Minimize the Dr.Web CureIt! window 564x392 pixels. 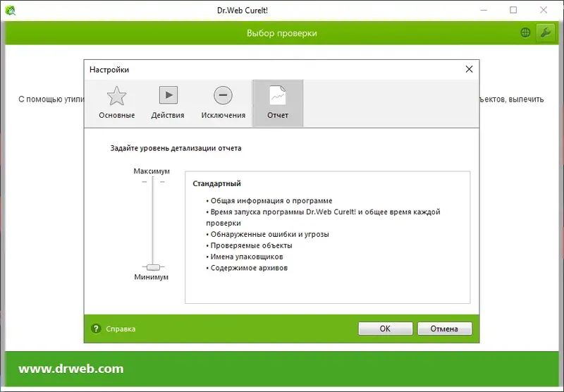coord(484,10)
